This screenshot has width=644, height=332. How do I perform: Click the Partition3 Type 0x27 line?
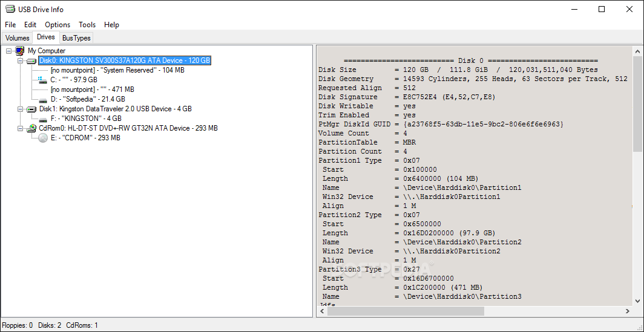tap(369, 269)
